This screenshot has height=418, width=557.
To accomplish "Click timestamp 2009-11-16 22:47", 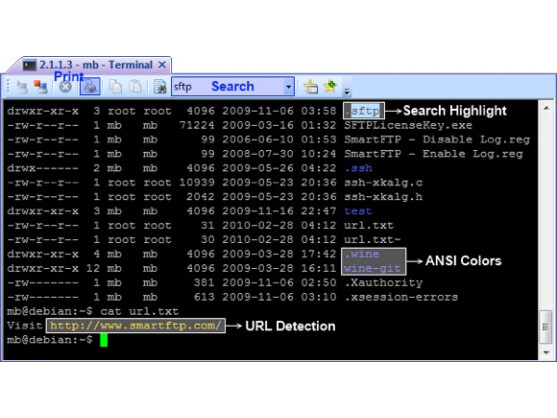I will 279,211.
